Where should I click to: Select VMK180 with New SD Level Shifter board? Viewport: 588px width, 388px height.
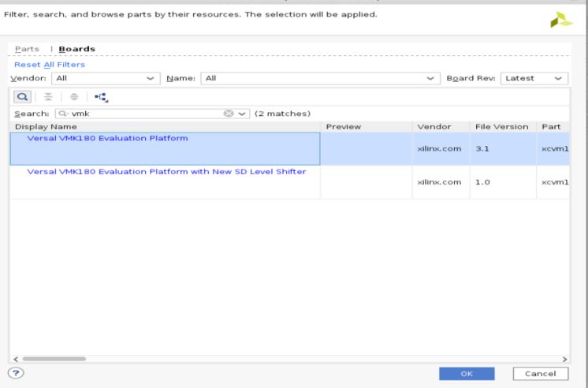[x=166, y=172]
